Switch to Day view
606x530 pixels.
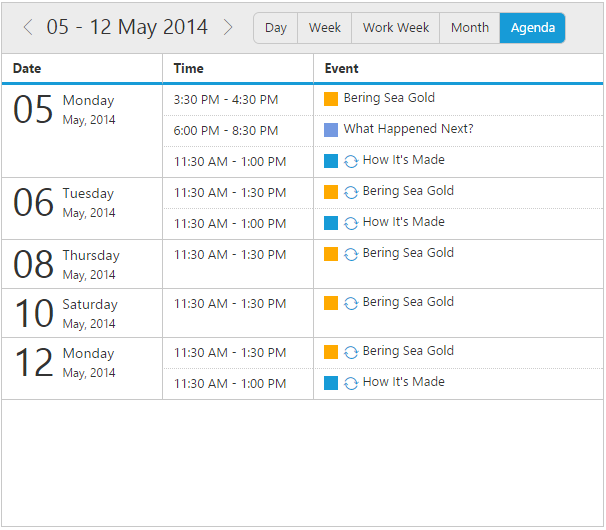coord(275,28)
